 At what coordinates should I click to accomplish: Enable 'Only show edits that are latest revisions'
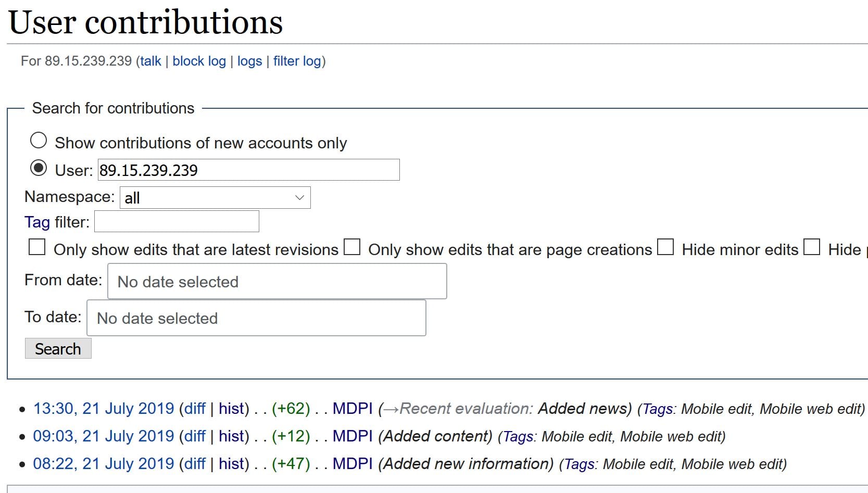(37, 247)
